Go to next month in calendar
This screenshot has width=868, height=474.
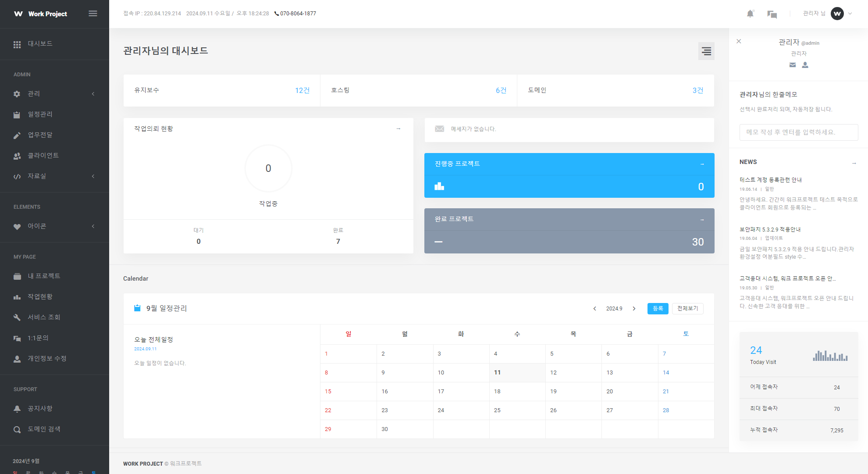(634, 309)
